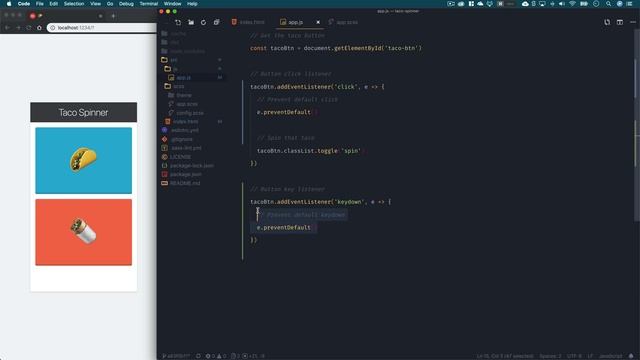
Task: Change indentation Spaces setting in status bar
Action: tap(550, 356)
